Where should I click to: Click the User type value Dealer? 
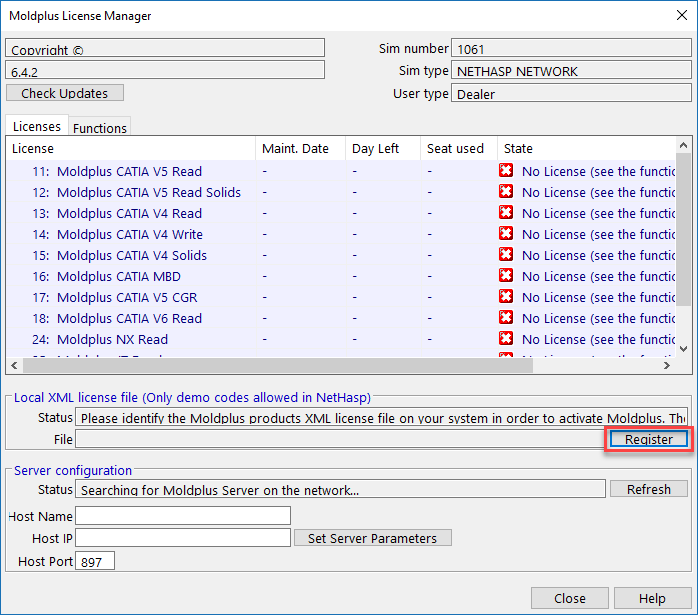[571, 93]
